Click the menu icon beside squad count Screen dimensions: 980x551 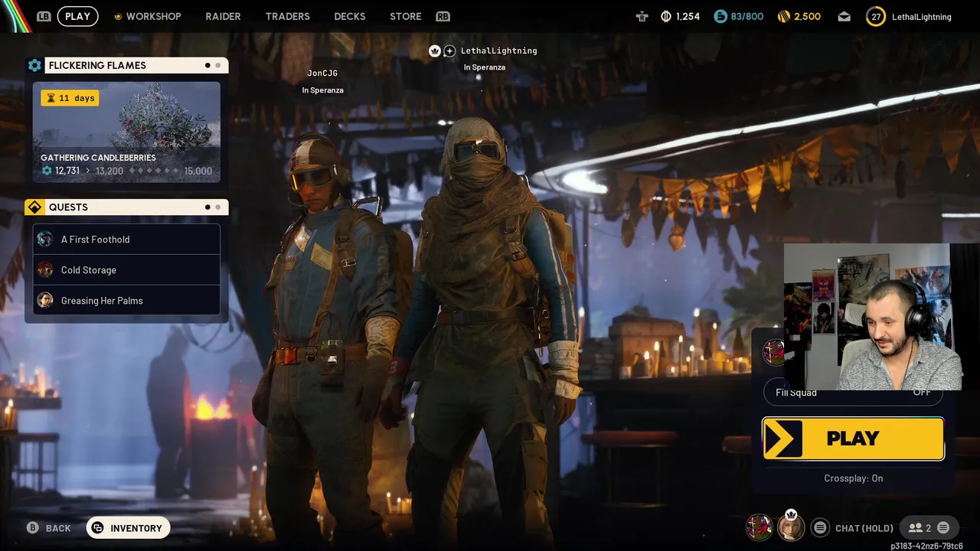[943, 527]
